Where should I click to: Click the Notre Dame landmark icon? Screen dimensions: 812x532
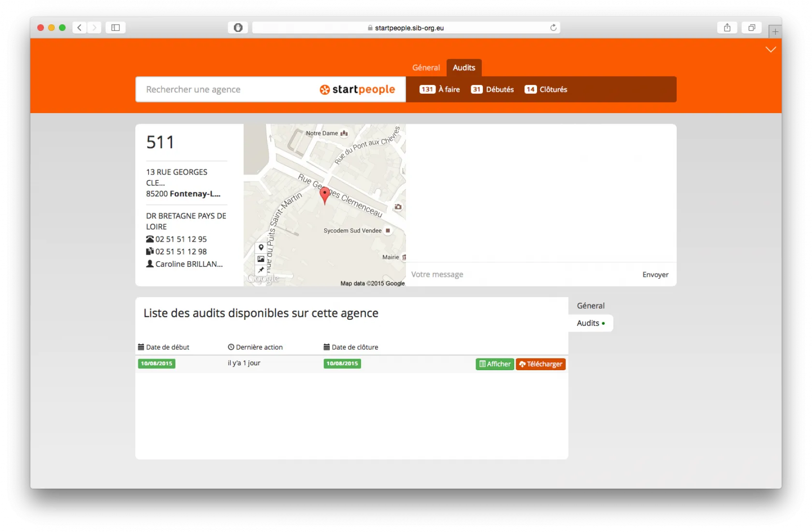(344, 133)
